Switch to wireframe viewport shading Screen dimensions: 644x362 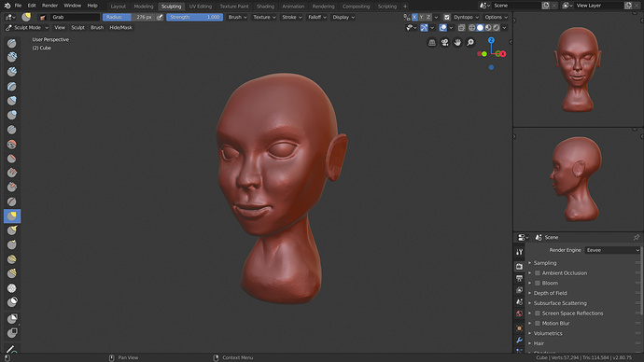click(472, 28)
